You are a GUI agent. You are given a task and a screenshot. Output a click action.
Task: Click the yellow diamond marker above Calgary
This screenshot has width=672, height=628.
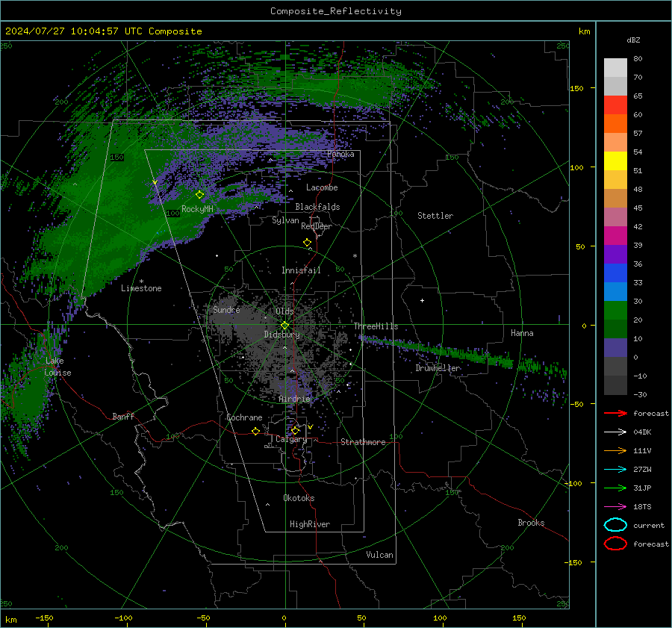295,430
